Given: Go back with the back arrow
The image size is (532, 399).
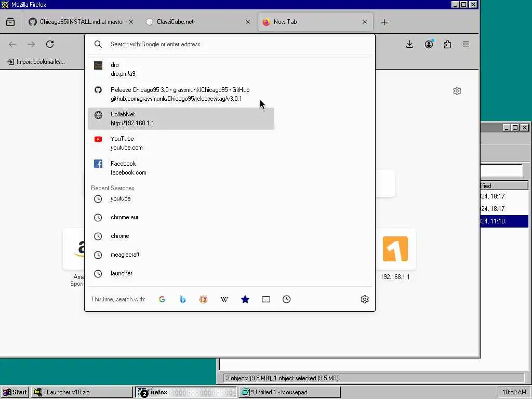Looking at the screenshot, I should tap(12, 44).
